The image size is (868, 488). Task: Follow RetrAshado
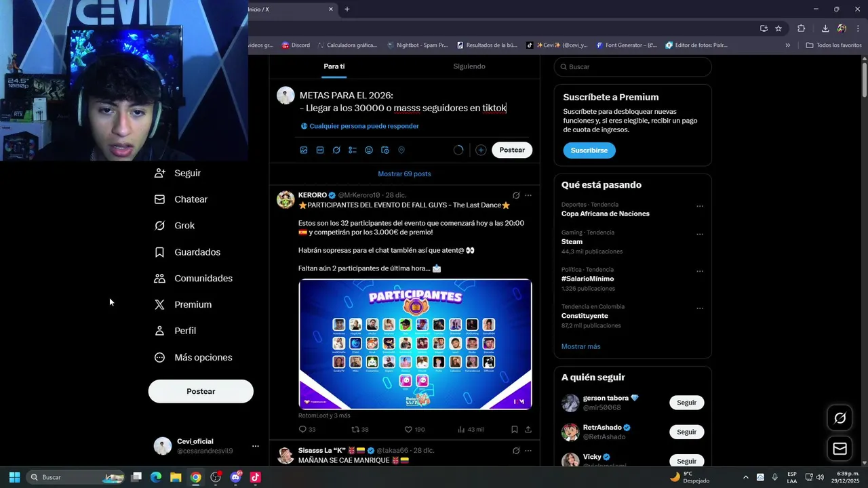[x=686, y=432]
